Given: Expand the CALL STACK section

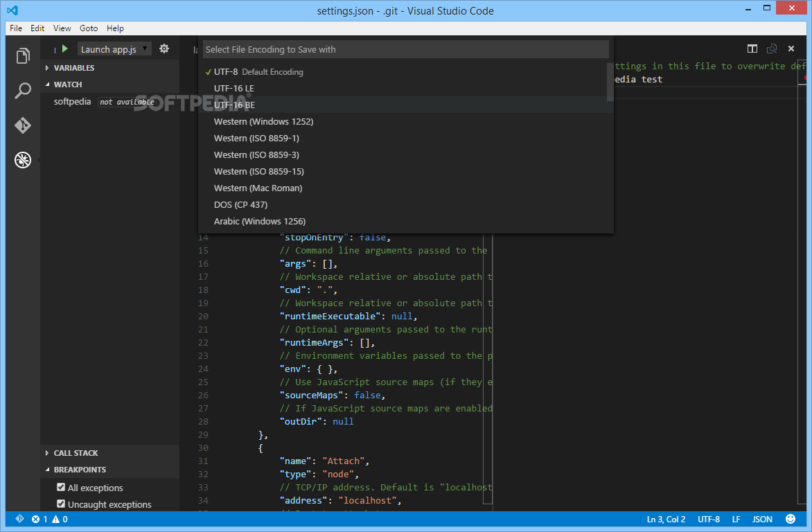Looking at the screenshot, I should point(109,453).
